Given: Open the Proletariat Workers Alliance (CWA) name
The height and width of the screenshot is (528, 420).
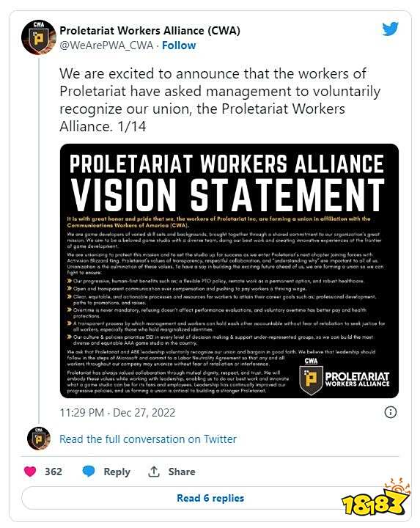Looking at the screenshot, I should coord(150,31).
